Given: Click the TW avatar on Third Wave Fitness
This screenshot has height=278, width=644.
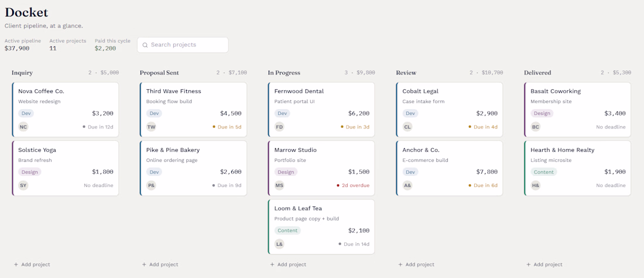Looking at the screenshot, I should click(x=152, y=127).
